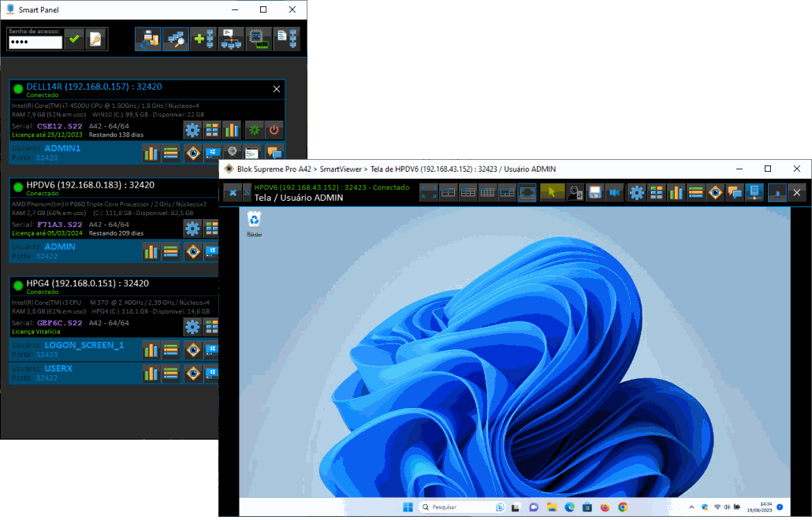Open settings gear for HPDV6
The width and height of the screenshot is (812, 520).
tap(192, 228)
